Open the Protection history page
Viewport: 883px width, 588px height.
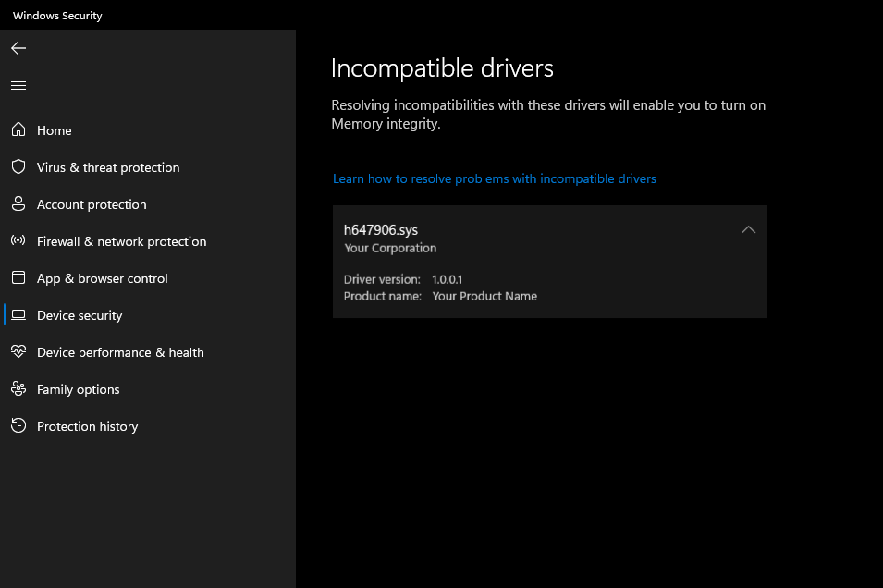pyautogui.click(x=87, y=425)
